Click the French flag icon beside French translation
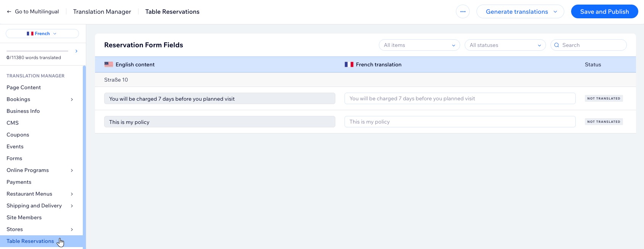 coord(349,64)
